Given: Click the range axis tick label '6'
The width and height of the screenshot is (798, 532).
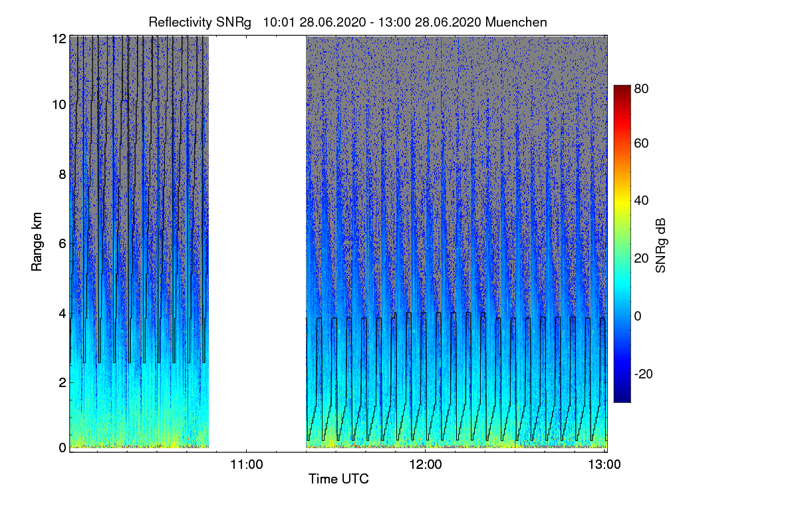Looking at the screenshot, I should click(x=63, y=243).
